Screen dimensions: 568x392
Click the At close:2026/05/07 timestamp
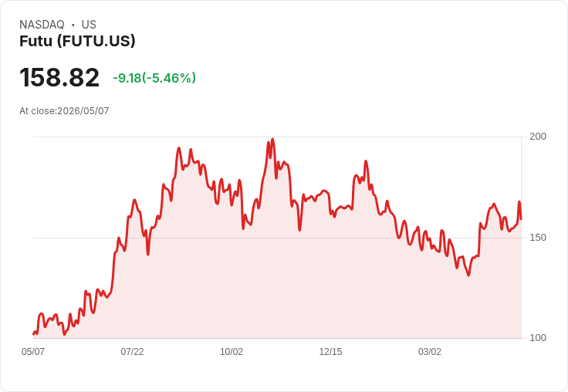64,111
